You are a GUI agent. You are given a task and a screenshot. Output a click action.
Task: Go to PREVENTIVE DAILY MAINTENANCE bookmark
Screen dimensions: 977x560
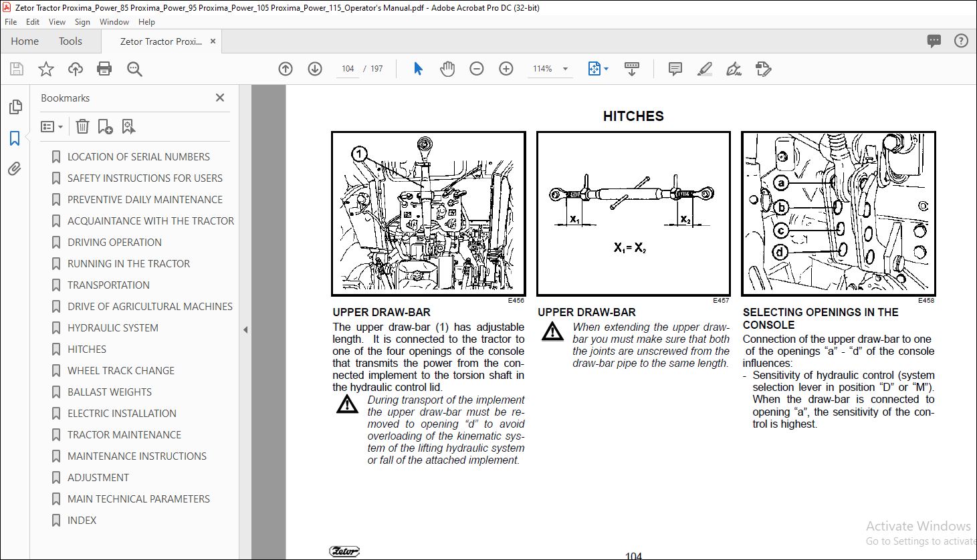(x=145, y=200)
